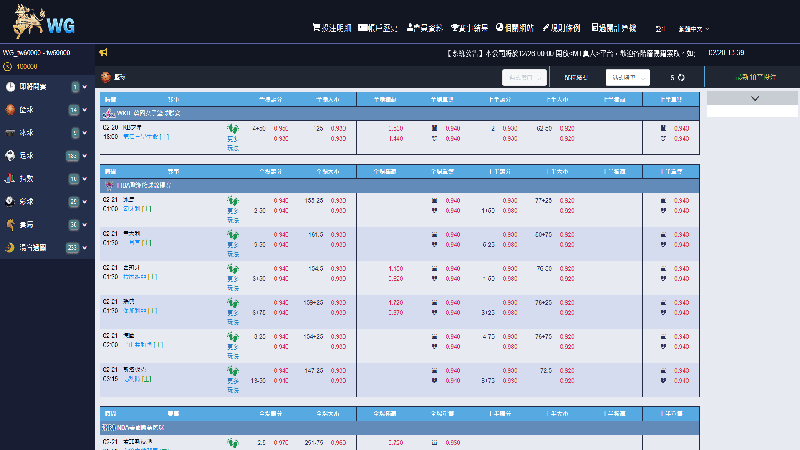This screenshot has height=450, width=800.
Task: Collapse the right bet slip panel chevron
Action: coord(753,99)
